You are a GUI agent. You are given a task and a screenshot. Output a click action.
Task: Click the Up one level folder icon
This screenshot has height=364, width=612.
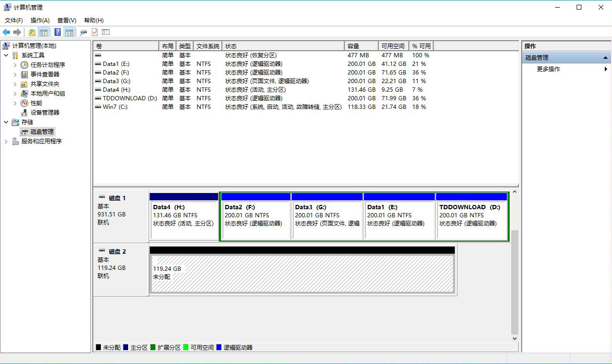[x=32, y=32]
